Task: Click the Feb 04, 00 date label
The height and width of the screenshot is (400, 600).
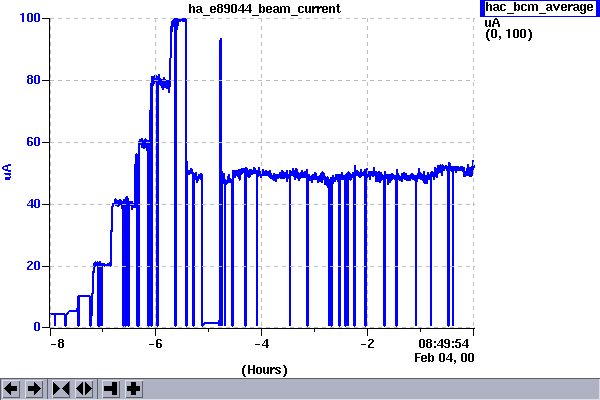Action: tap(445, 356)
